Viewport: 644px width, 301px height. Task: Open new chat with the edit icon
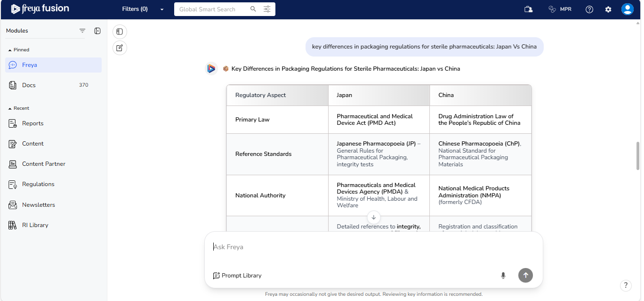[x=120, y=48]
